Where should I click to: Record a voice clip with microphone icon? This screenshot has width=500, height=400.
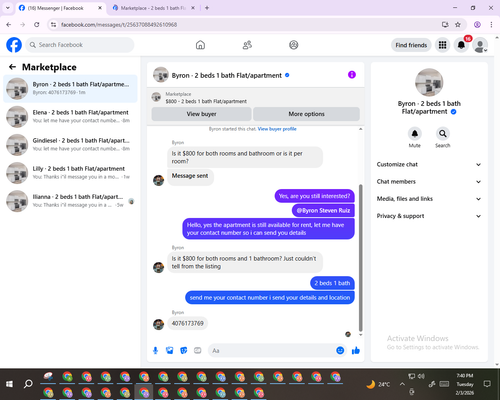click(155, 350)
